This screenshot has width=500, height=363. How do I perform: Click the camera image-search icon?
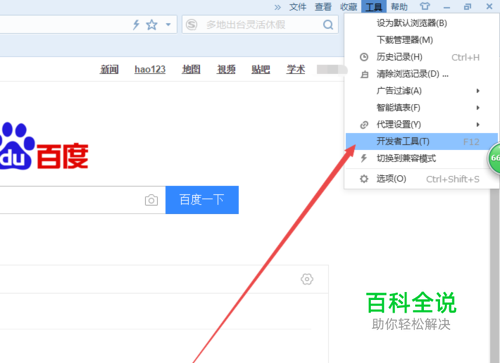coord(151,200)
